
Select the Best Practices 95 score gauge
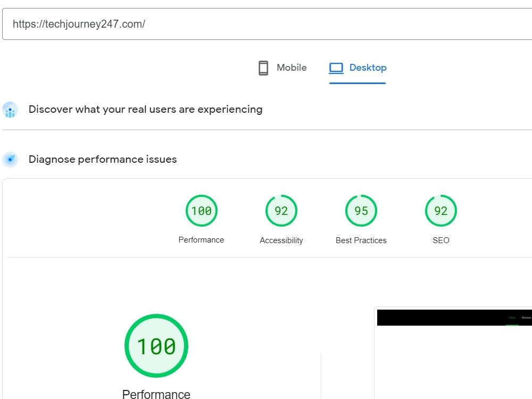pos(361,210)
